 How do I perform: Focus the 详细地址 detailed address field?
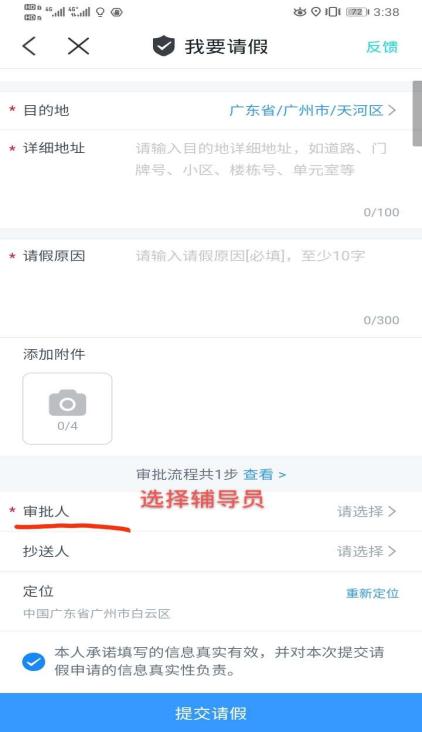[x=267, y=180]
